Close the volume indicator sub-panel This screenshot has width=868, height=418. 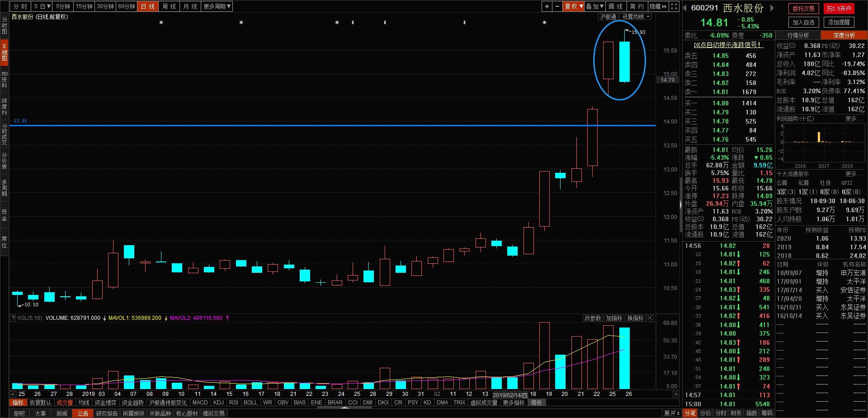(x=650, y=318)
